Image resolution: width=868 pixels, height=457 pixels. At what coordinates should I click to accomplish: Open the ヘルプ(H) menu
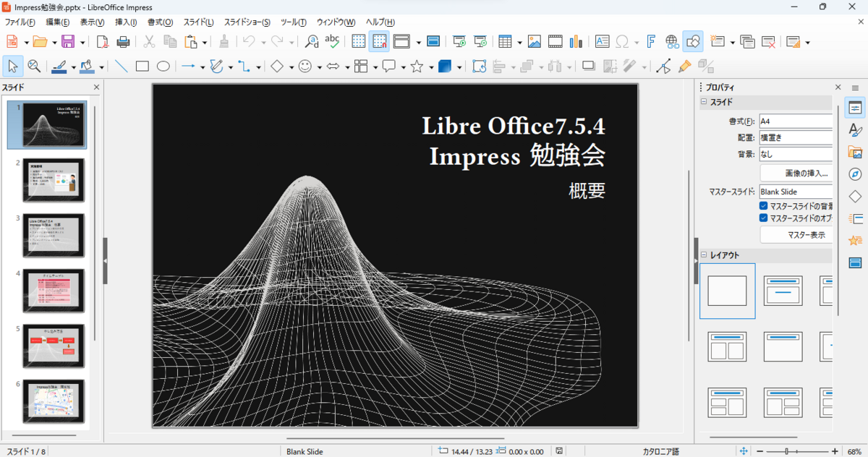380,22
